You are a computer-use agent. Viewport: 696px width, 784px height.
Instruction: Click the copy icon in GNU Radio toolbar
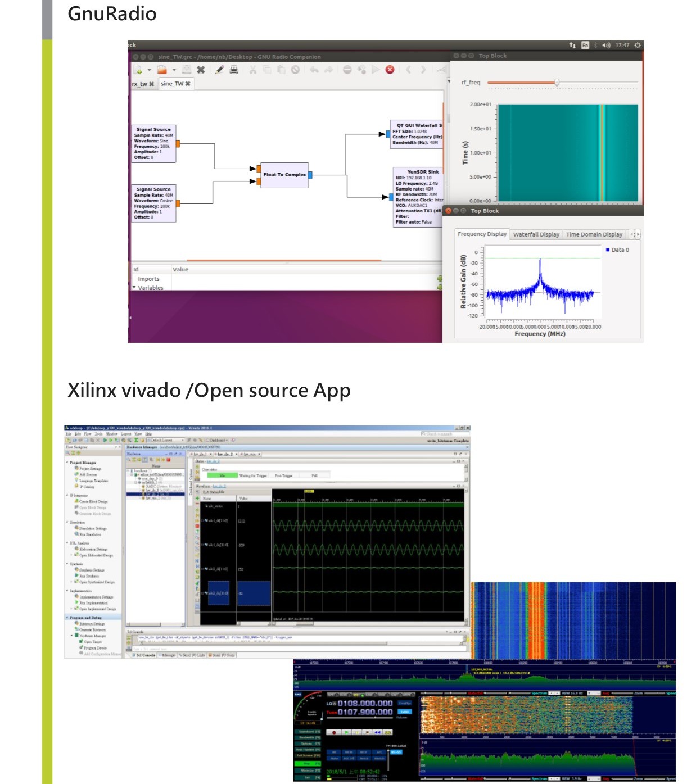tap(267, 70)
